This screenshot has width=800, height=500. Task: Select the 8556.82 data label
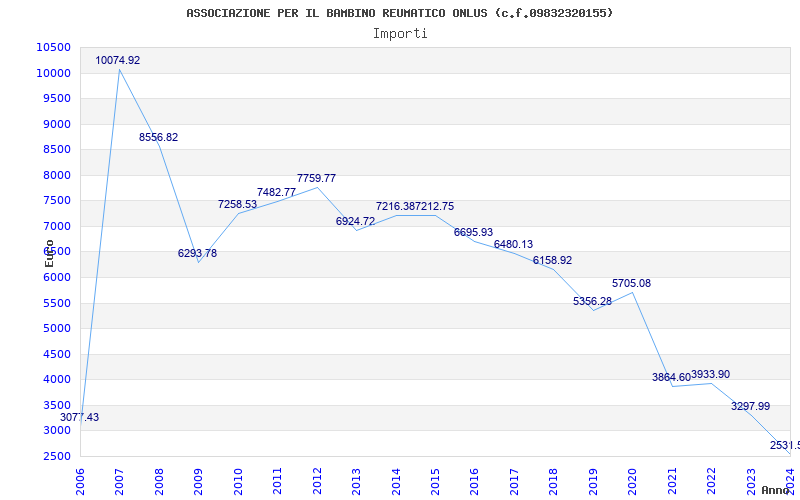point(158,137)
